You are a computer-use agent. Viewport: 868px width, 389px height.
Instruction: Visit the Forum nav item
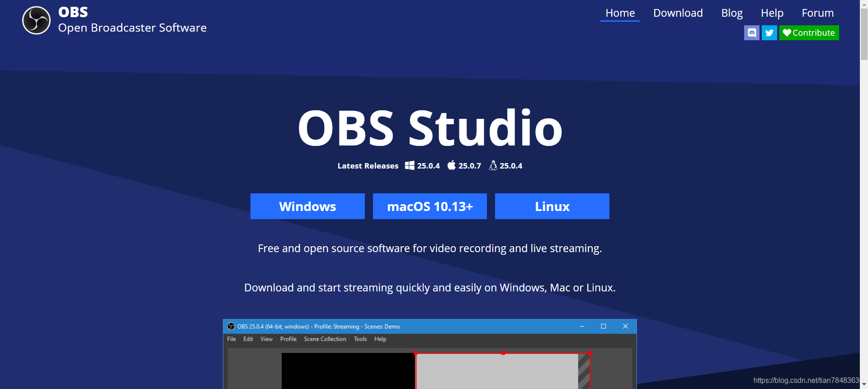click(x=818, y=13)
